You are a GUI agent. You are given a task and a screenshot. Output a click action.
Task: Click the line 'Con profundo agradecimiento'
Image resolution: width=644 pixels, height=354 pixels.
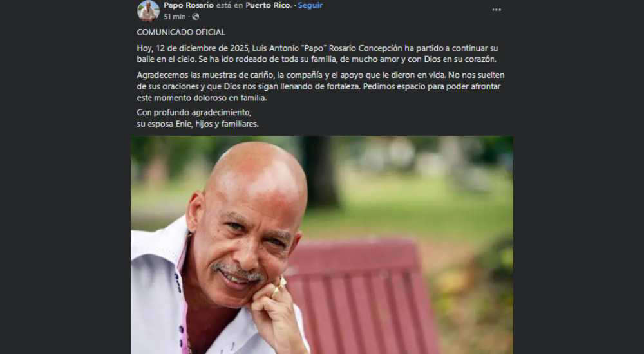pyautogui.click(x=194, y=112)
